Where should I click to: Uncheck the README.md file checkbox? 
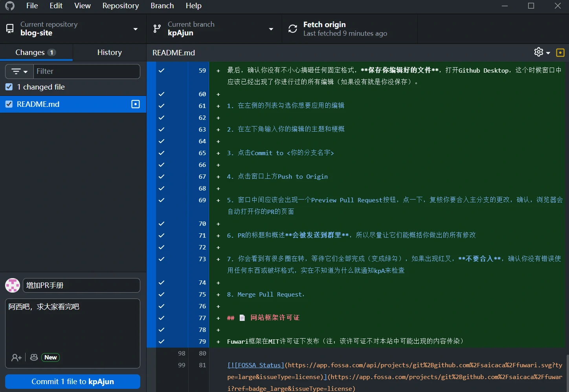coord(9,104)
